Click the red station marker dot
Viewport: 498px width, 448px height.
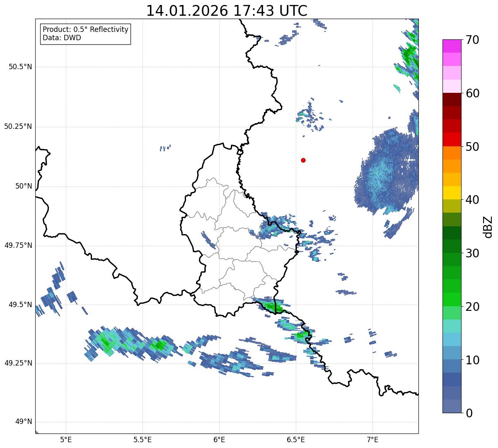point(303,160)
